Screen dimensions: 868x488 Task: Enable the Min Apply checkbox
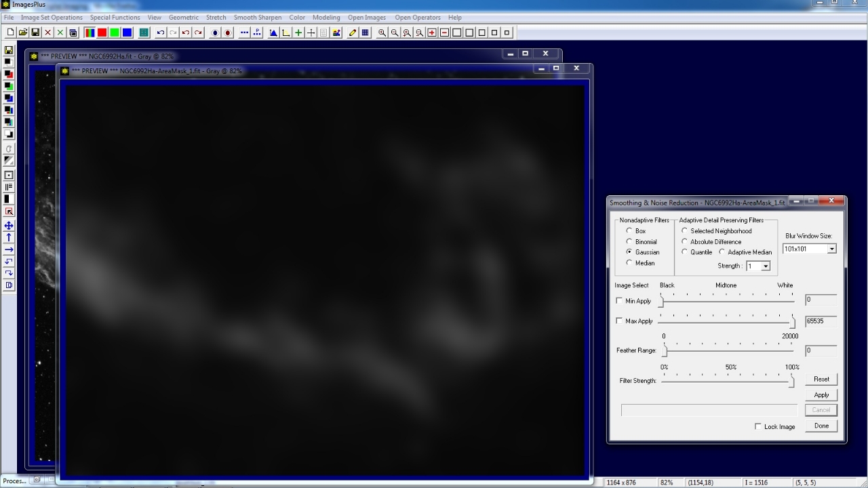(x=619, y=301)
